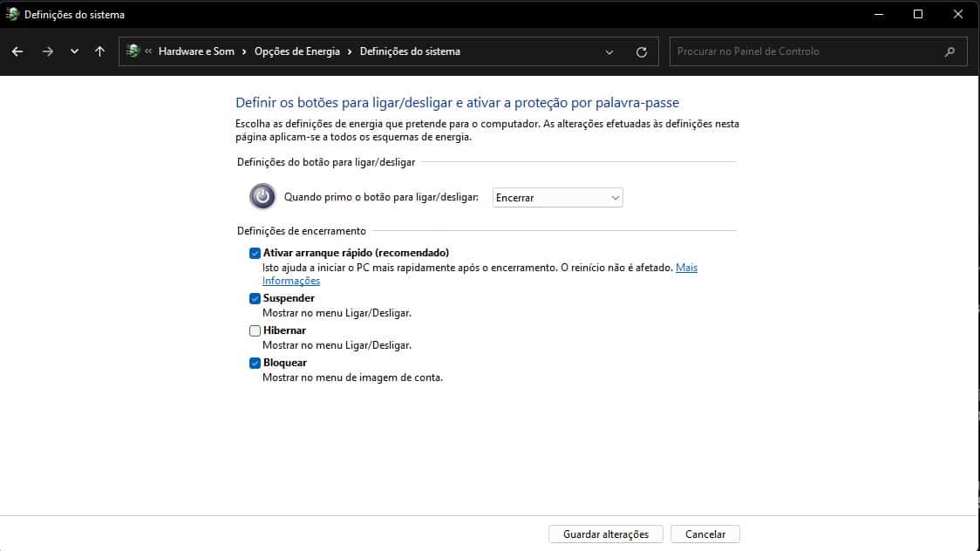Click the Guardar alterações button

605,534
